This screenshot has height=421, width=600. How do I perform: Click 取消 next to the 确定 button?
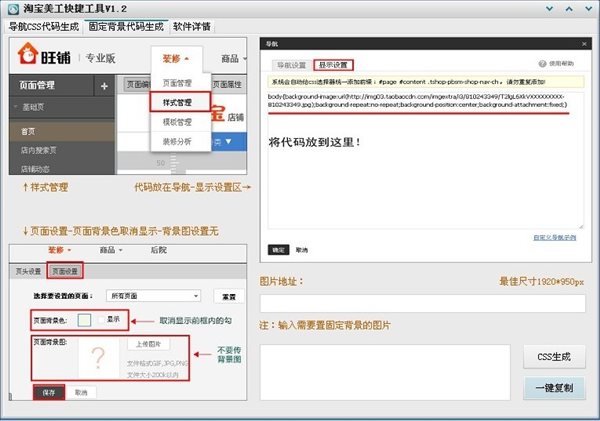(x=302, y=250)
